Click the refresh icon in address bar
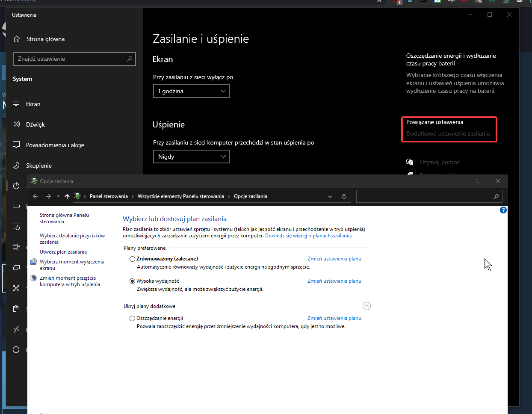The image size is (532, 414). [x=344, y=197]
